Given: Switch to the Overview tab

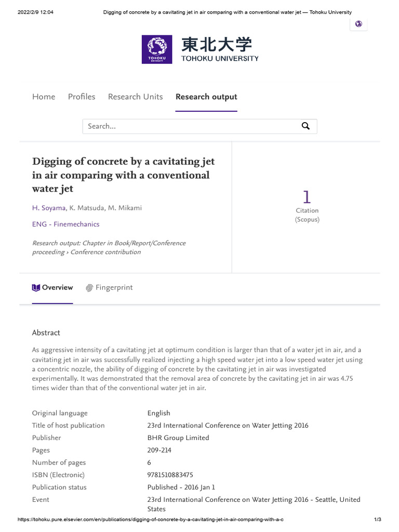Looking at the screenshot, I should (52, 288).
